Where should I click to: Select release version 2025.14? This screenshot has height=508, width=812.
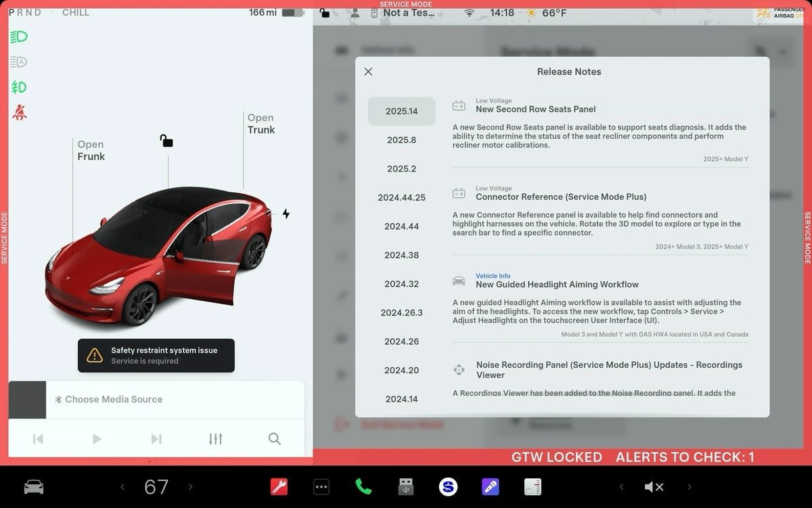pos(402,111)
